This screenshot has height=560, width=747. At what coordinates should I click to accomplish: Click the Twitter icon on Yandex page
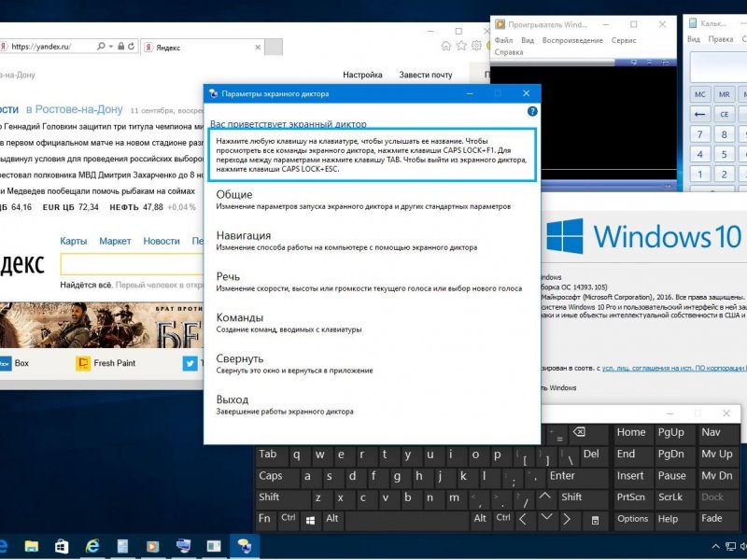(190, 363)
